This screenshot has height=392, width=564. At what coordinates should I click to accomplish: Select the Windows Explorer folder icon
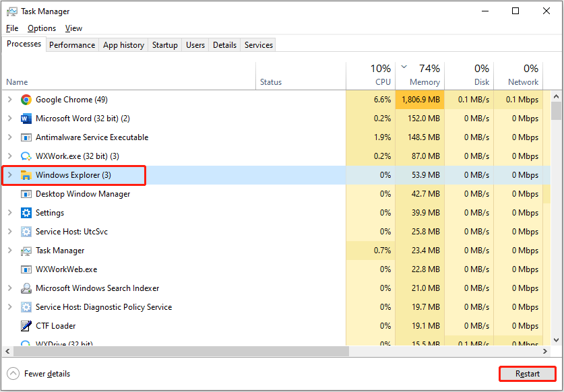tap(26, 175)
